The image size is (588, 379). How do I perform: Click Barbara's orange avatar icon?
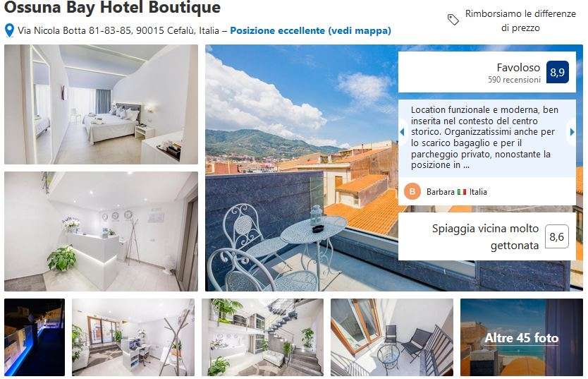[412, 192]
